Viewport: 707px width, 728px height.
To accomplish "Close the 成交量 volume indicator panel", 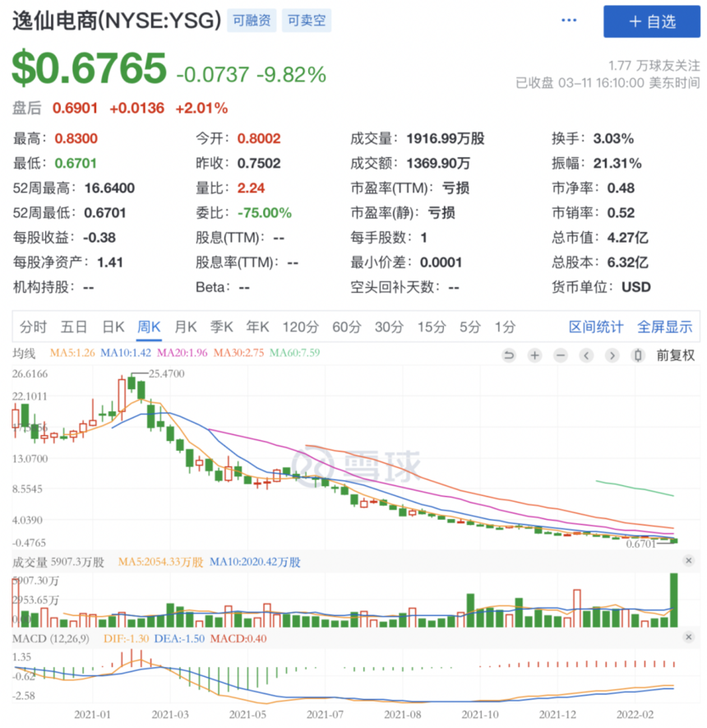I will pyautogui.click(x=689, y=560).
